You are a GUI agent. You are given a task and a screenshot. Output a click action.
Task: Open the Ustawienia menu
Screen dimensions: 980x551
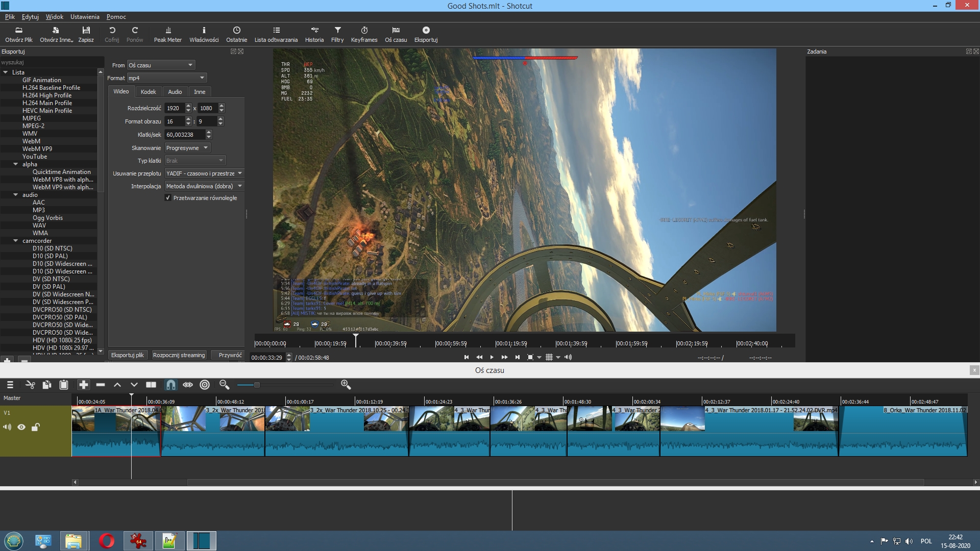click(85, 17)
